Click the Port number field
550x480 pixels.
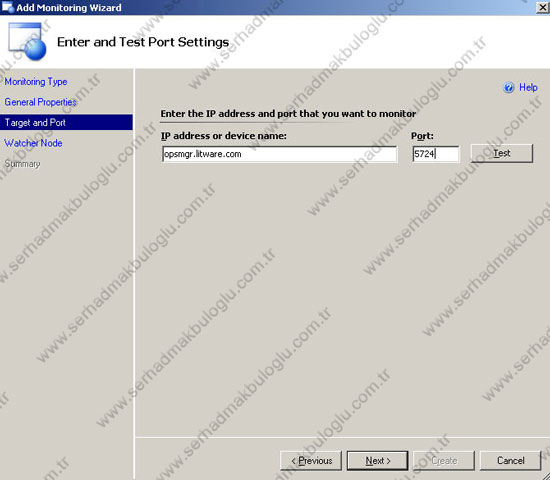(x=435, y=154)
